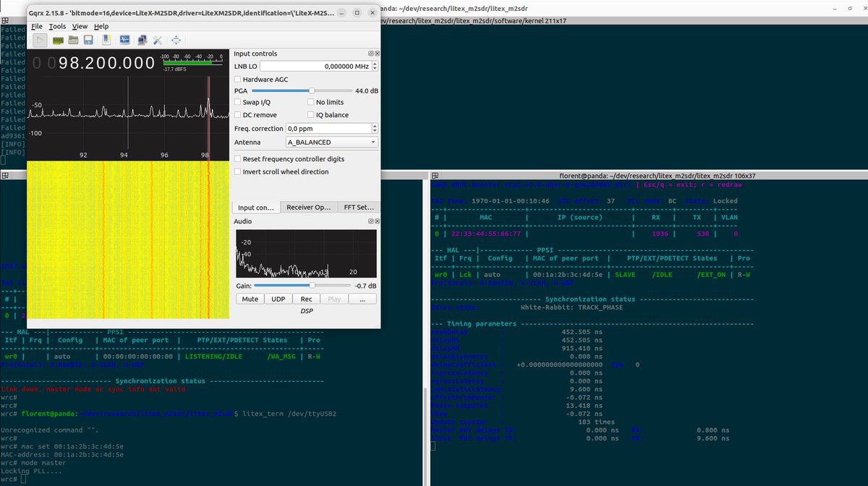
Task: Click the audio spectrum plot
Action: 306,254
